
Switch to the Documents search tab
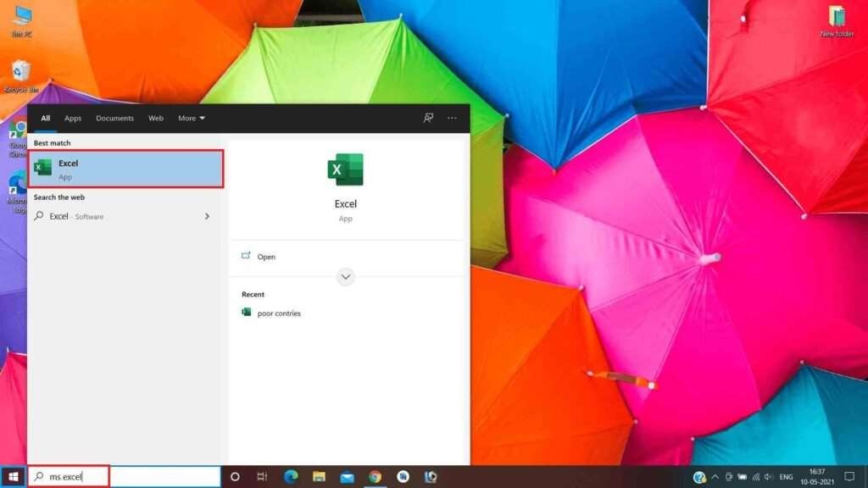114,118
